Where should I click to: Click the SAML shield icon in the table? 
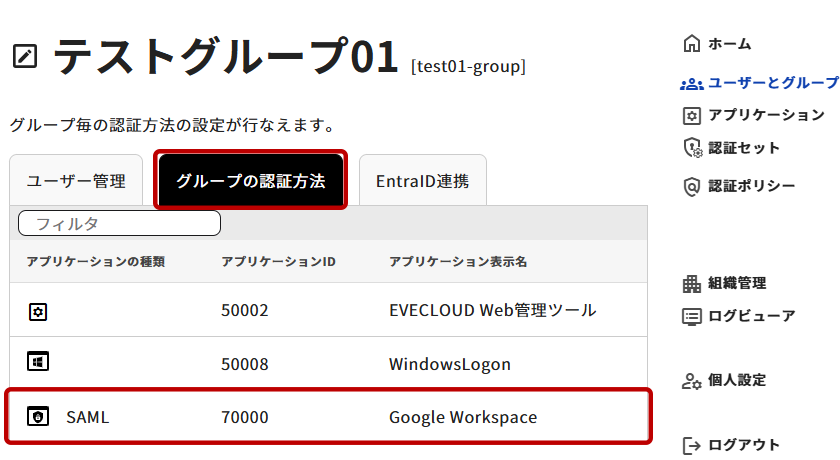pyautogui.click(x=38, y=417)
